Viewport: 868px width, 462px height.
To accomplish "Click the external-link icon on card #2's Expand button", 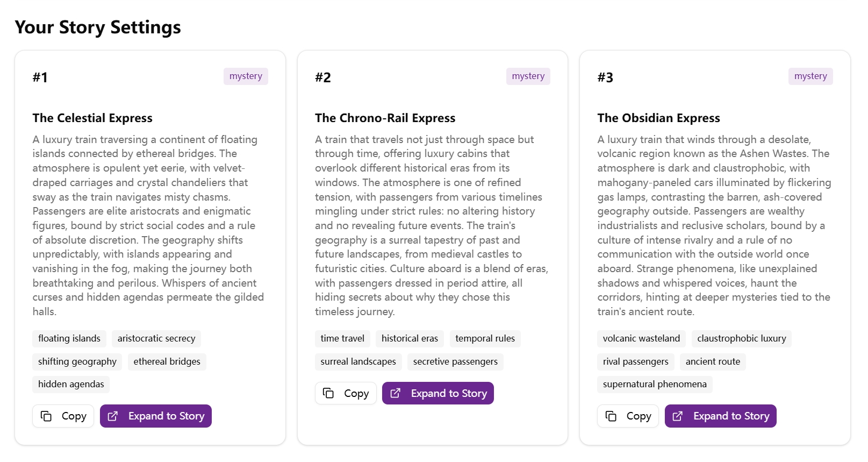I will (396, 393).
